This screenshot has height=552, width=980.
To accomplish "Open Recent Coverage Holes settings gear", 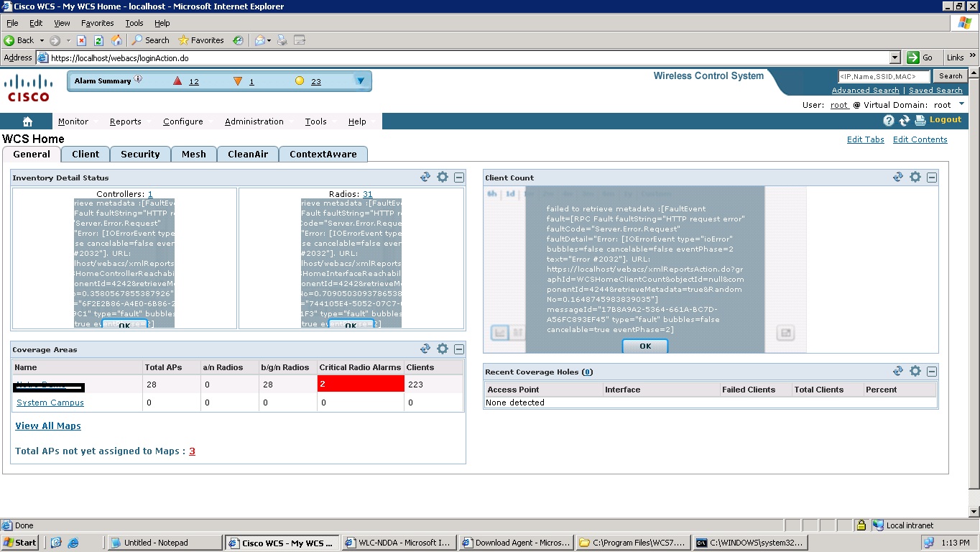I will [x=915, y=371].
